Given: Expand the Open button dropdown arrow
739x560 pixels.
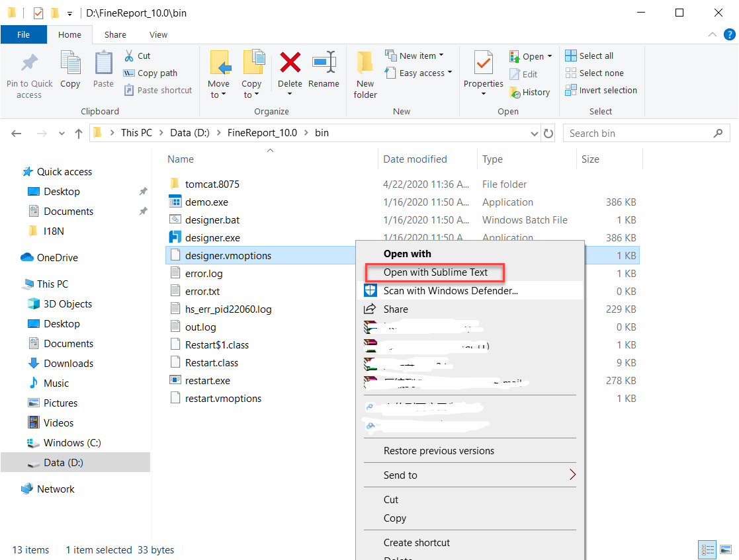Looking at the screenshot, I should tap(550, 56).
